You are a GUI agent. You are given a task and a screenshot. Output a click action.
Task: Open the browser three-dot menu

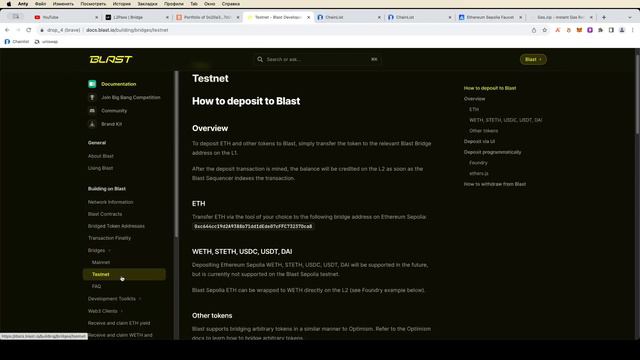point(633,30)
